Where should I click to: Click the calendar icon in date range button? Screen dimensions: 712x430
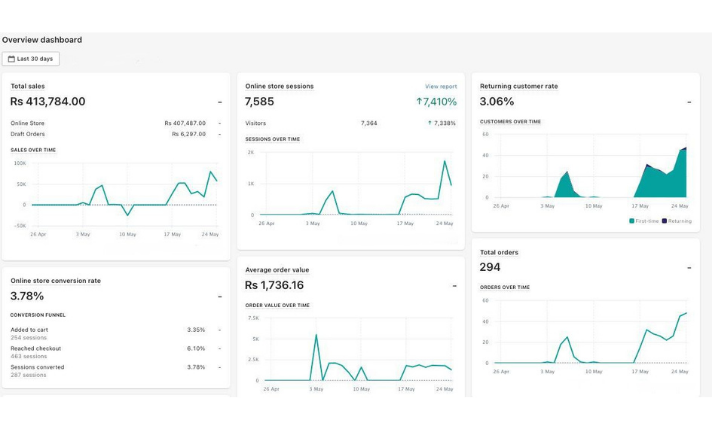click(x=11, y=59)
